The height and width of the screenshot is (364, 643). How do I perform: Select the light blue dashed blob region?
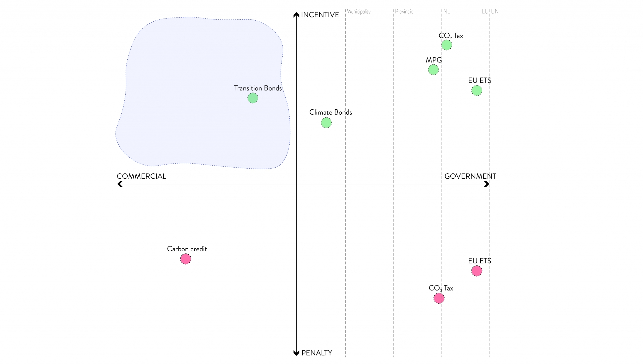point(203,93)
